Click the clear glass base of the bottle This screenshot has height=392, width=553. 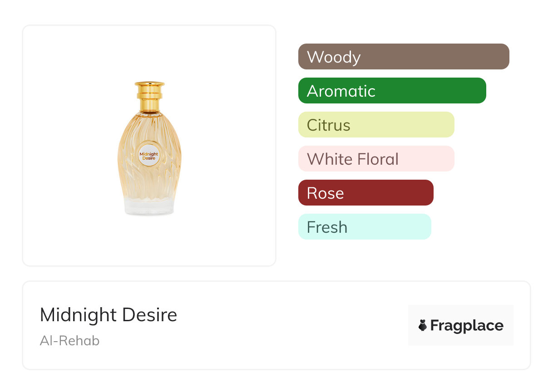pos(149,206)
